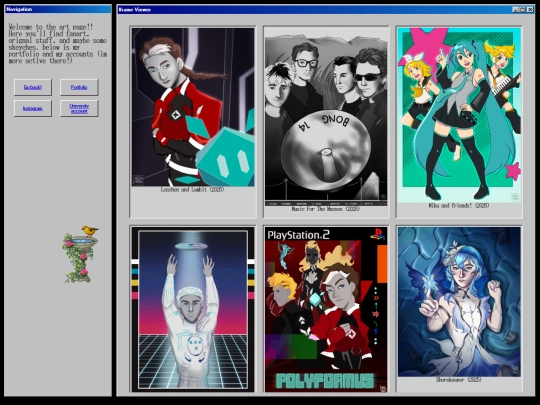Open the Instagram link button

(33, 108)
